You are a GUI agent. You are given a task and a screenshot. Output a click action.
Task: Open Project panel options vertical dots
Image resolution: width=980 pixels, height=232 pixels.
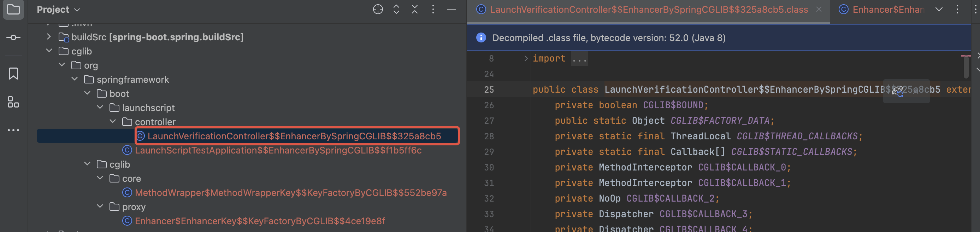(433, 10)
